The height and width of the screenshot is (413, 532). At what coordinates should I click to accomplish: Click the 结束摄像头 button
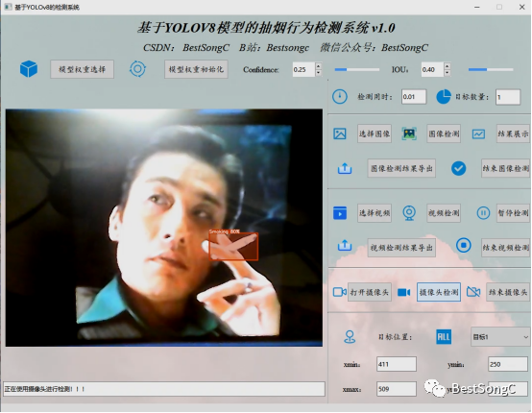pos(508,292)
